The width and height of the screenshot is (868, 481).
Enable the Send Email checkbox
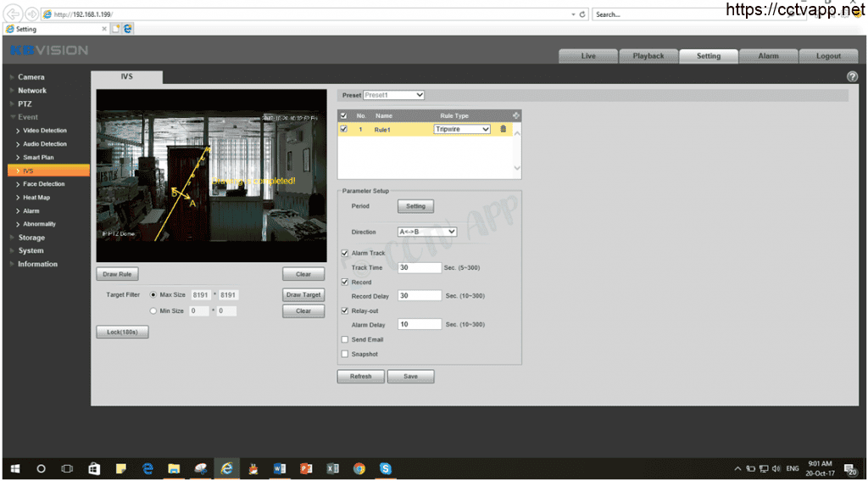[344, 339]
